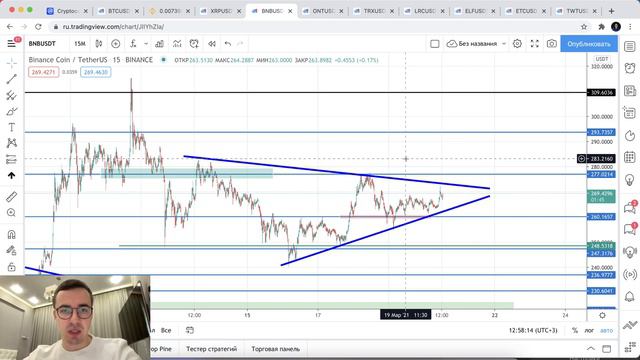
Task: Change 15м chart interval
Action: (x=80, y=44)
